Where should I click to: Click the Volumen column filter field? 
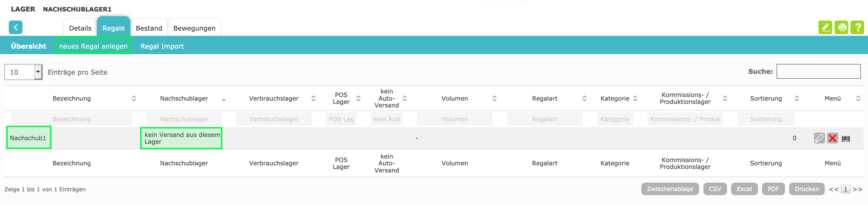click(455, 119)
